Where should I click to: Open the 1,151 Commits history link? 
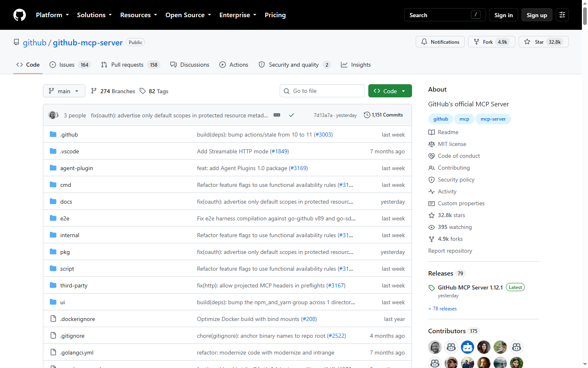pyautogui.click(x=383, y=115)
